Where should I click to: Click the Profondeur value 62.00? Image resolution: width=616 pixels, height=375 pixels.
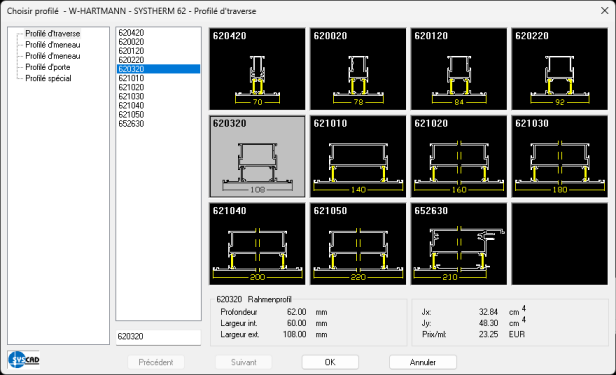[296, 312]
